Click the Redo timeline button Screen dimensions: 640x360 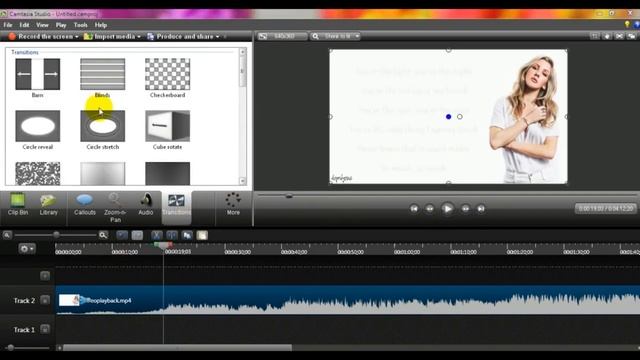137,235
